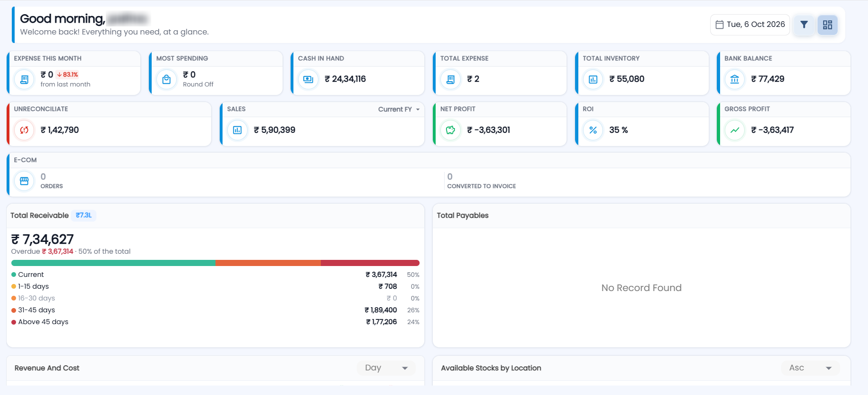868x395 pixels.
Task: Open the Current FY dropdown in Sales
Action: pos(399,109)
